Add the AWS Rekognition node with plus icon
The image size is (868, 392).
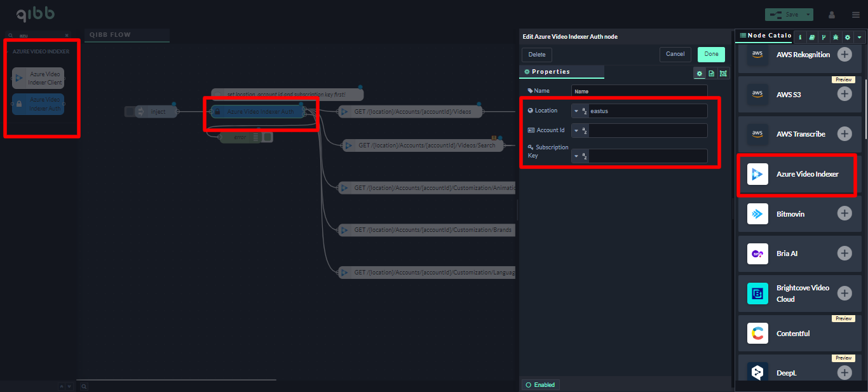point(844,55)
